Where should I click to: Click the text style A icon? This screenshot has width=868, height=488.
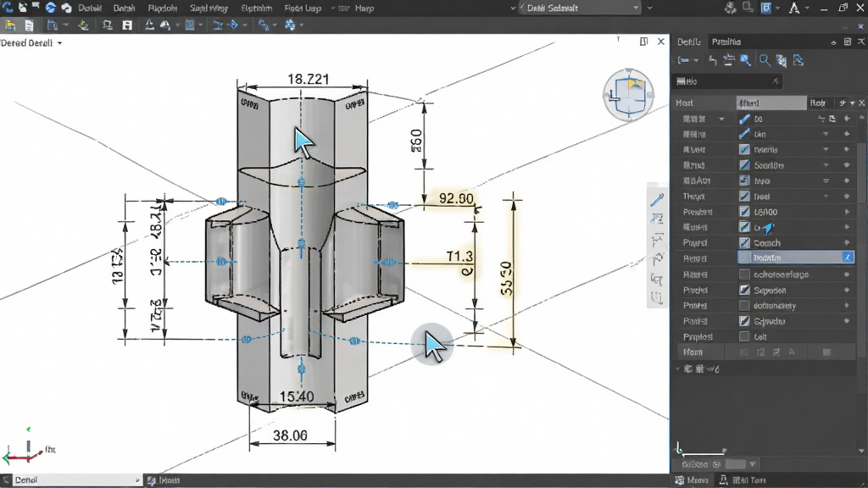pyautogui.click(x=794, y=8)
